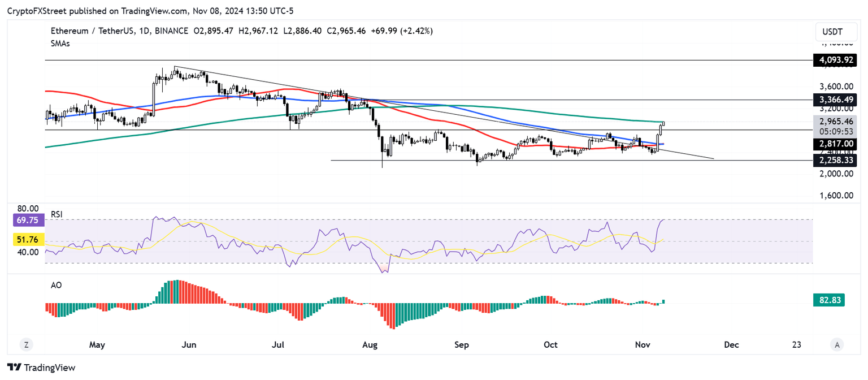Select the AO indicator label
The width and height of the screenshot is (868, 380).
56,285
